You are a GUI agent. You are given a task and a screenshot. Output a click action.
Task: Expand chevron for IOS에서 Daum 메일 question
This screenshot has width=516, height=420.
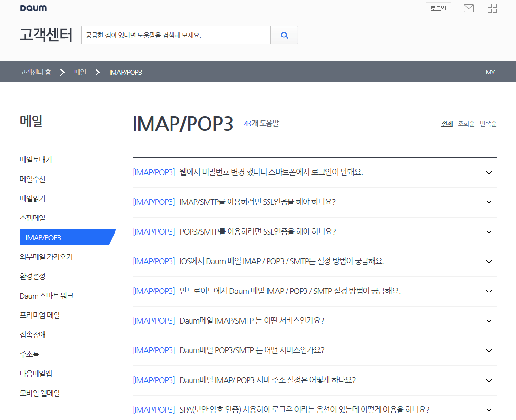tap(489, 262)
